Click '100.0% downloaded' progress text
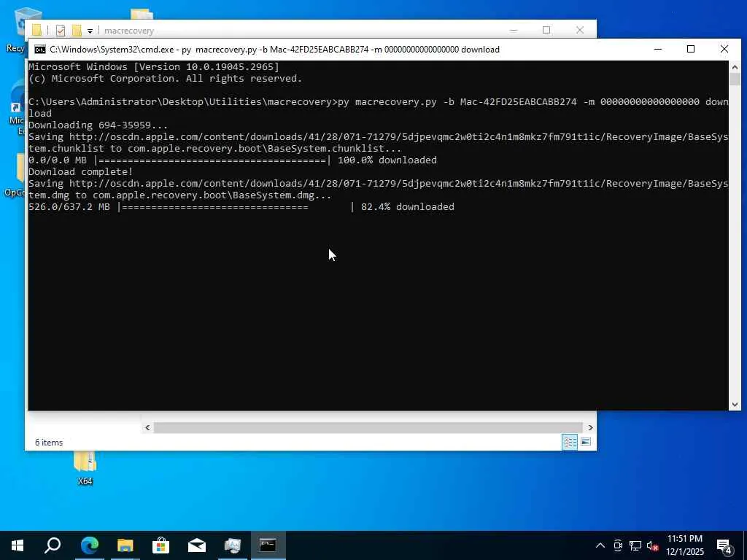The image size is (747, 560). 387,160
